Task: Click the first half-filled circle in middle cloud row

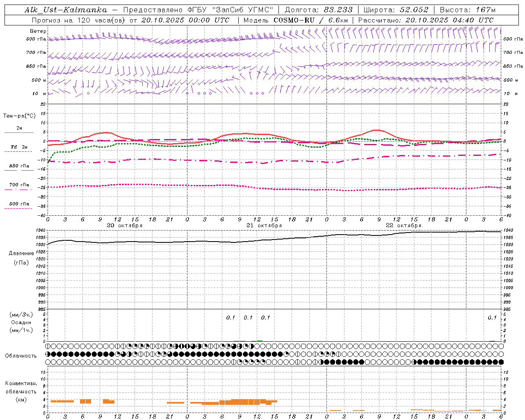Action: (x=48, y=354)
